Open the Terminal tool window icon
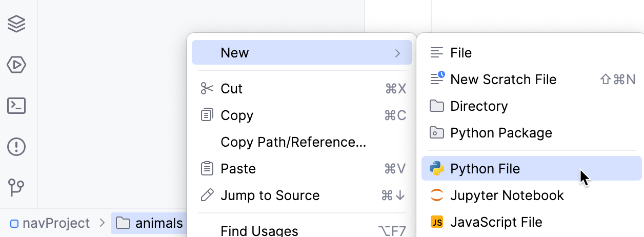The width and height of the screenshot is (644, 237). pyautogui.click(x=17, y=106)
